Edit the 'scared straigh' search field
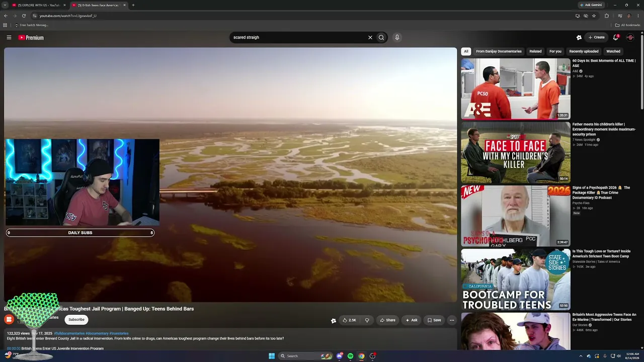644x362 pixels. pyautogui.click(x=299, y=37)
